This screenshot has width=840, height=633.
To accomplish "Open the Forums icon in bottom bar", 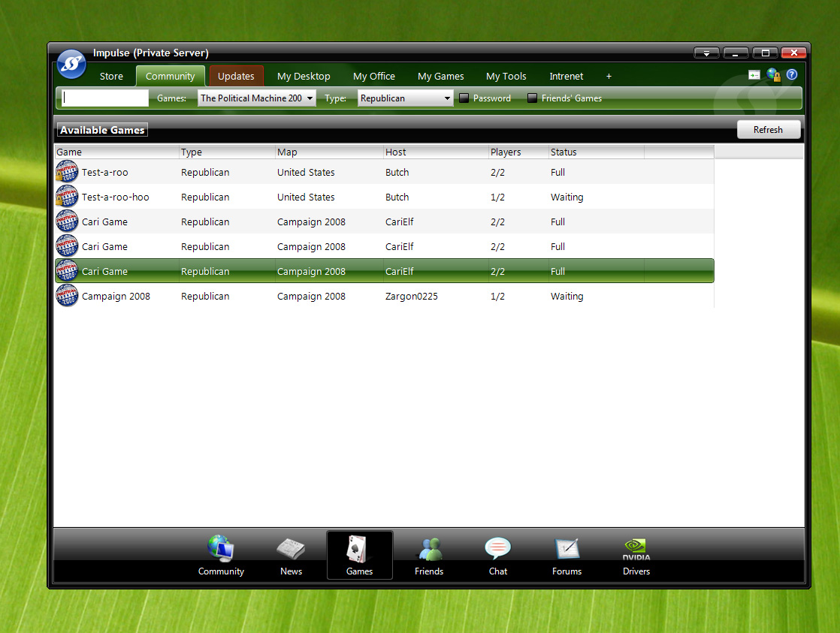I will pos(567,556).
